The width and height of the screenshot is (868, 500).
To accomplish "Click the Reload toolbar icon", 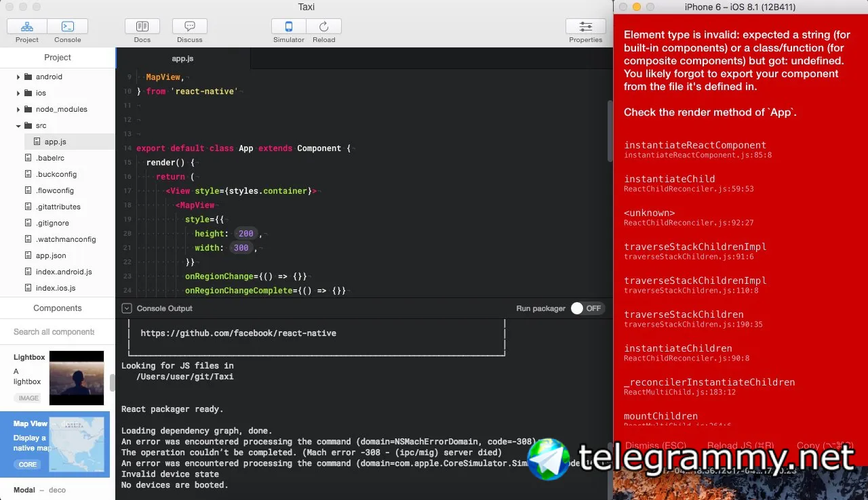I will [x=324, y=26].
